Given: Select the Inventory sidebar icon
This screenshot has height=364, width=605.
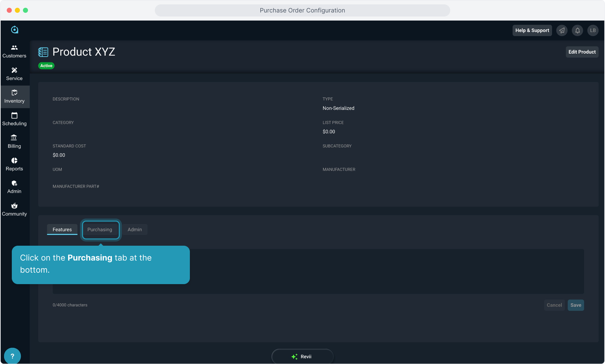Looking at the screenshot, I should click(14, 96).
